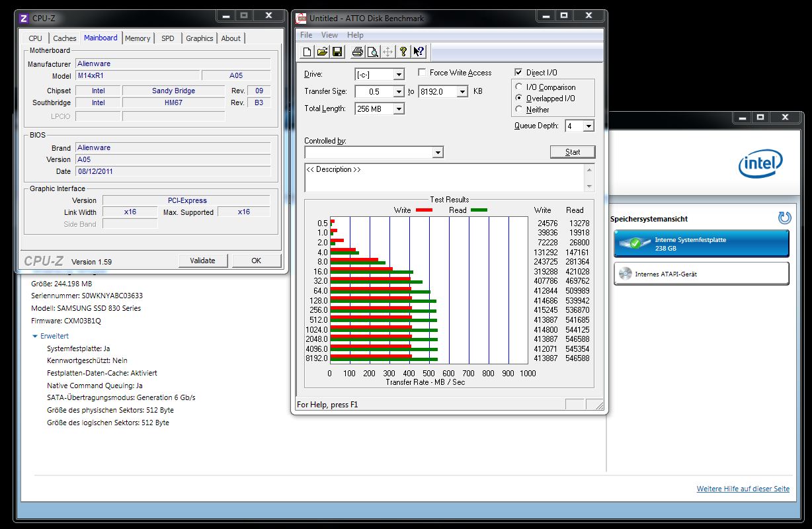Click the OK button in CPU-Z
Screen dimensions: 812x529
pyautogui.click(x=256, y=261)
